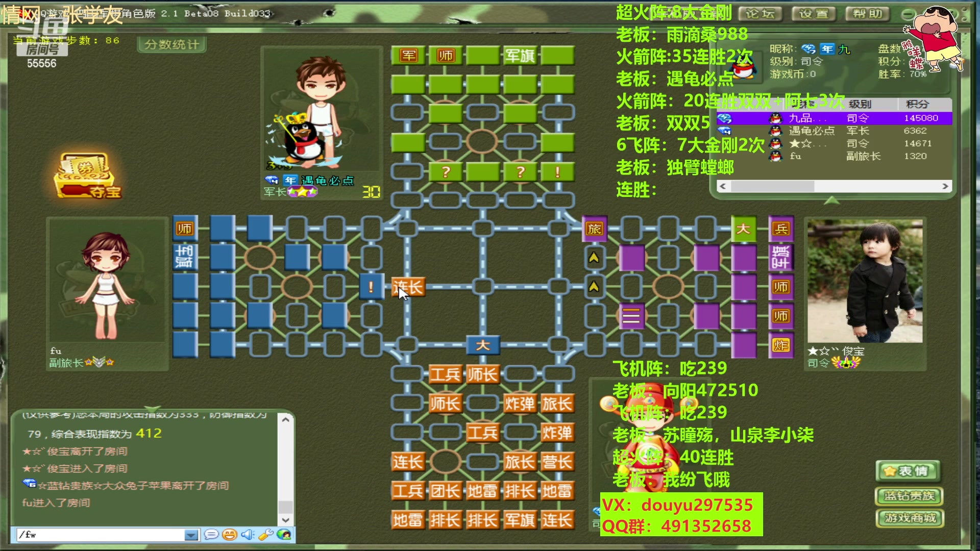The width and height of the screenshot is (980, 551).
Task: Open the 设置 settings button
Action: (x=814, y=14)
